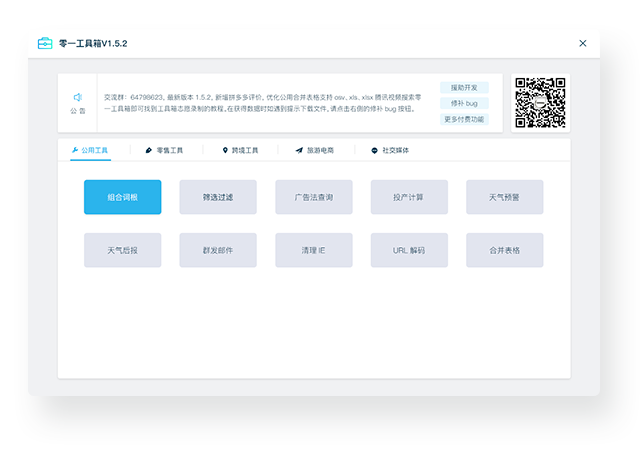Launch the 合并表格 tool
This screenshot has width=644, height=450.
(x=504, y=250)
